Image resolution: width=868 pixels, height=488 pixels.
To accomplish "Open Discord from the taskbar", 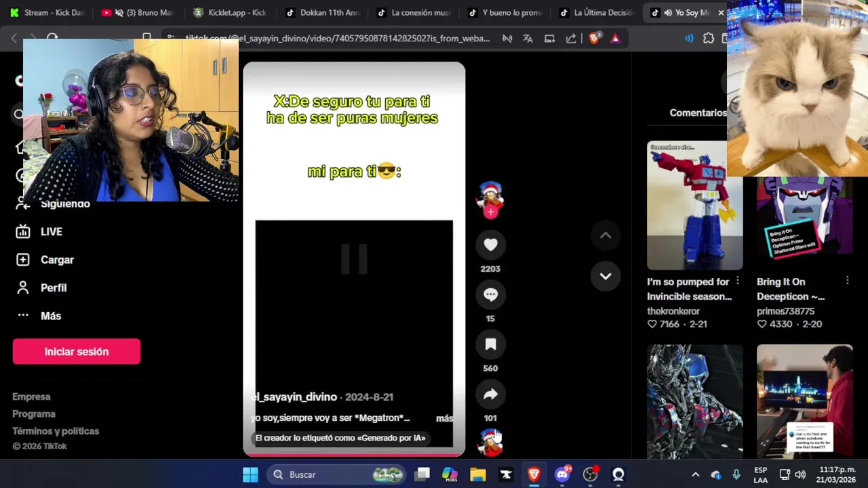I will click(x=562, y=474).
